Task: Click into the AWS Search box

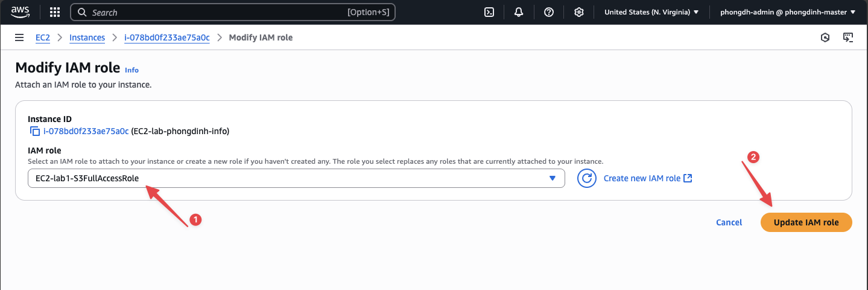Action: click(233, 12)
